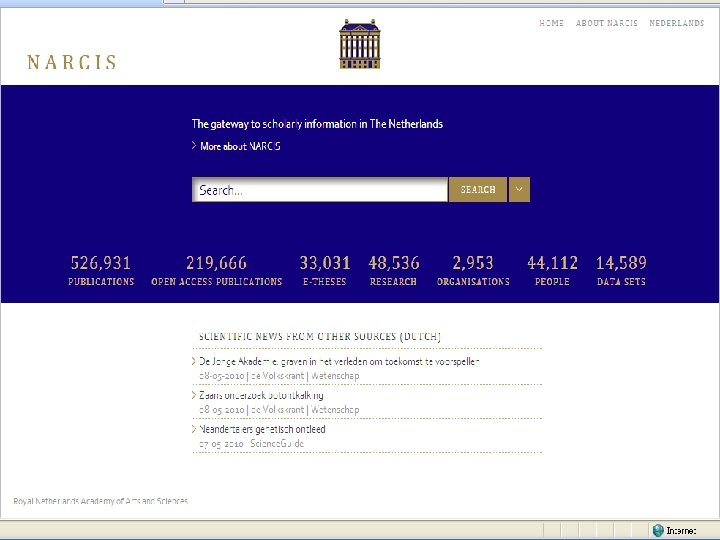Click chevron beside More about NARCIS
This screenshot has width=720, height=540.
click(x=194, y=146)
